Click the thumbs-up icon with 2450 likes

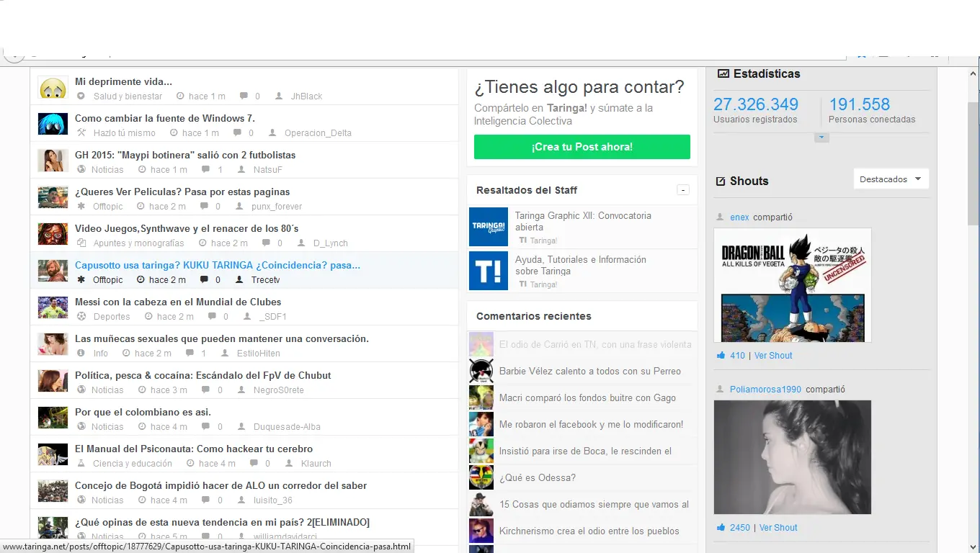click(721, 527)
